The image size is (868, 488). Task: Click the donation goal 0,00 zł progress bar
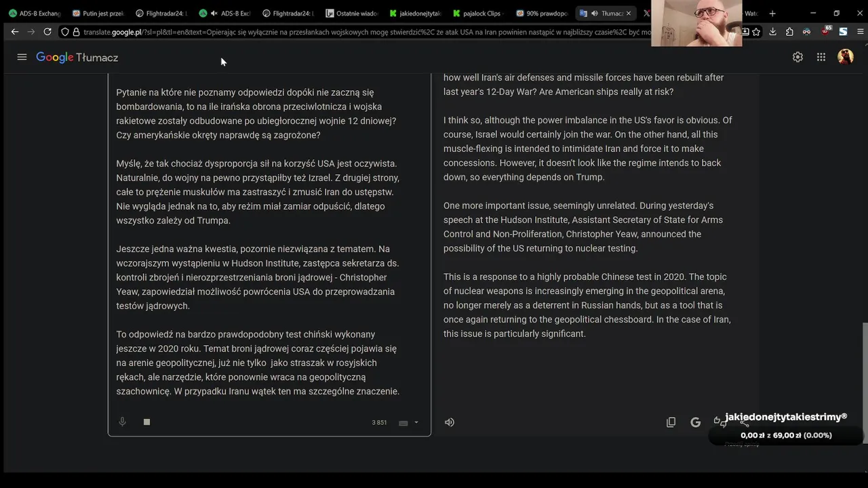tap(786, 435)
